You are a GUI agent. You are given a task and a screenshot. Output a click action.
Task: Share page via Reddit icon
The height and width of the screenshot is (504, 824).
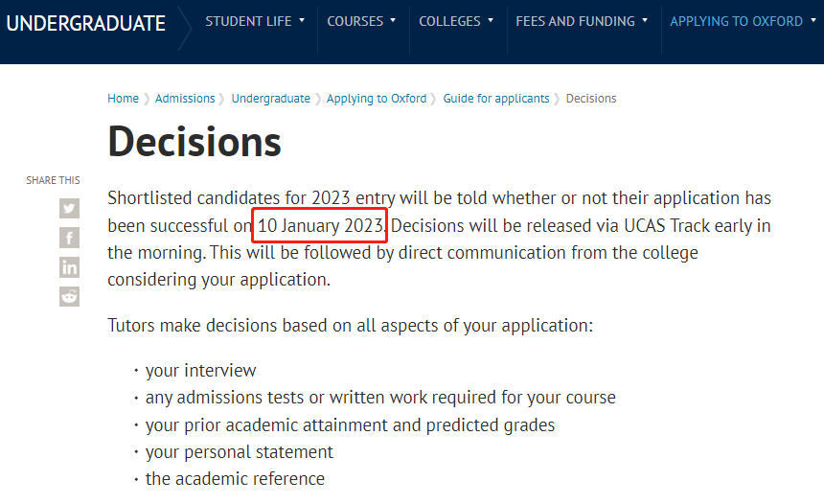[x=69, y=297]
